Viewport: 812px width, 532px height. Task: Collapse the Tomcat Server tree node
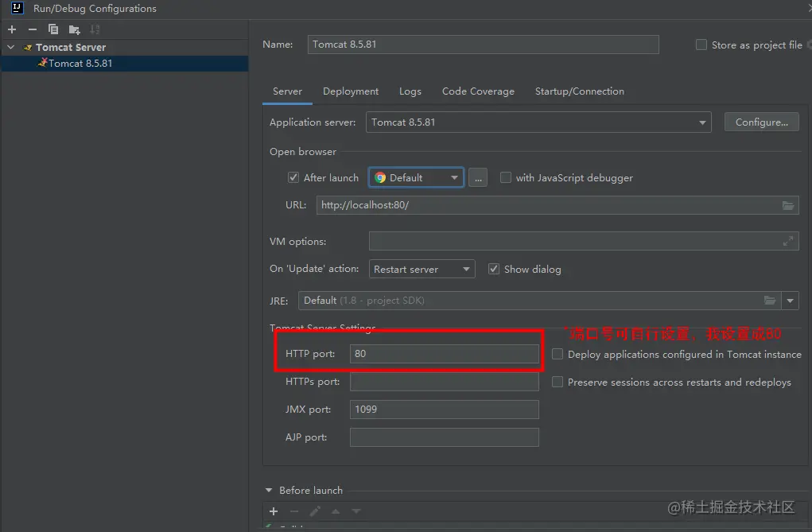coord(11,47)
